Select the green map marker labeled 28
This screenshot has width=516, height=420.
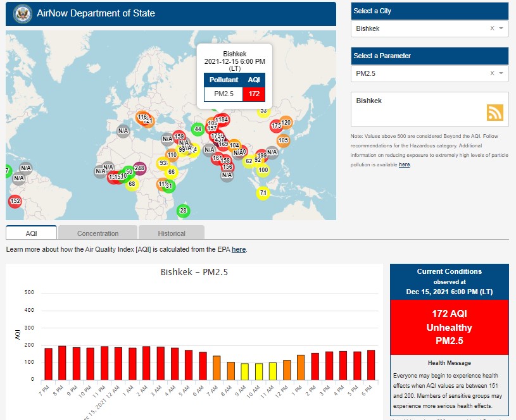(183, 211)
